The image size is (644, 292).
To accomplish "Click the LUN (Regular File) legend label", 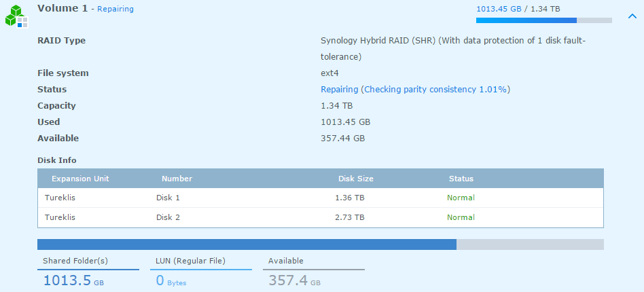I will [191, 261].
